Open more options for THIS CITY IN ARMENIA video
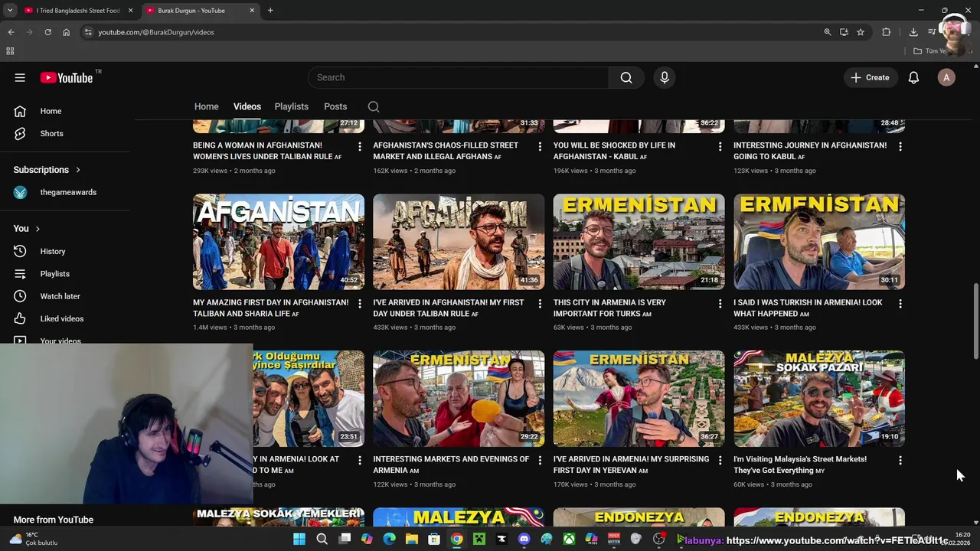The height and width of the screenshot is (551, 980). (x=720, y=304)
